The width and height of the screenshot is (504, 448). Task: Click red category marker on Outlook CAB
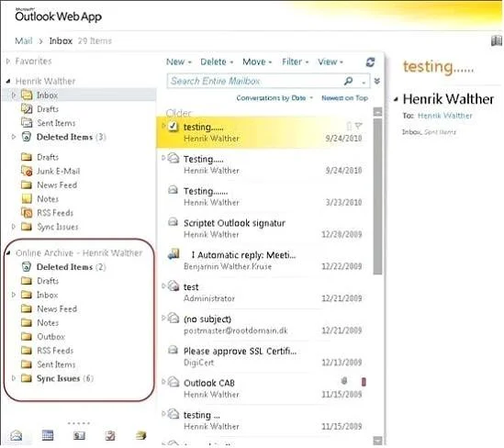(x=364, y=382)
